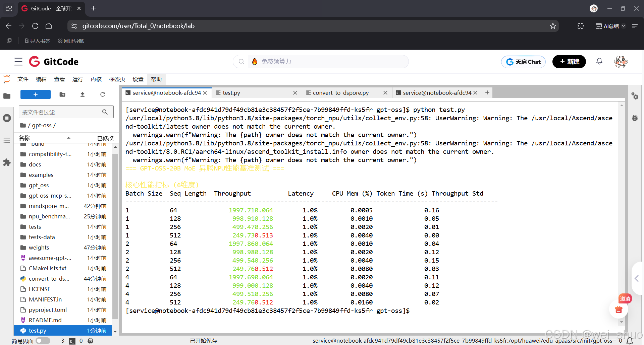This screenshot has width=644, height=345.
Task: Go to gpt-oss breadcrumb folder
Action: [x=42, y=125]
